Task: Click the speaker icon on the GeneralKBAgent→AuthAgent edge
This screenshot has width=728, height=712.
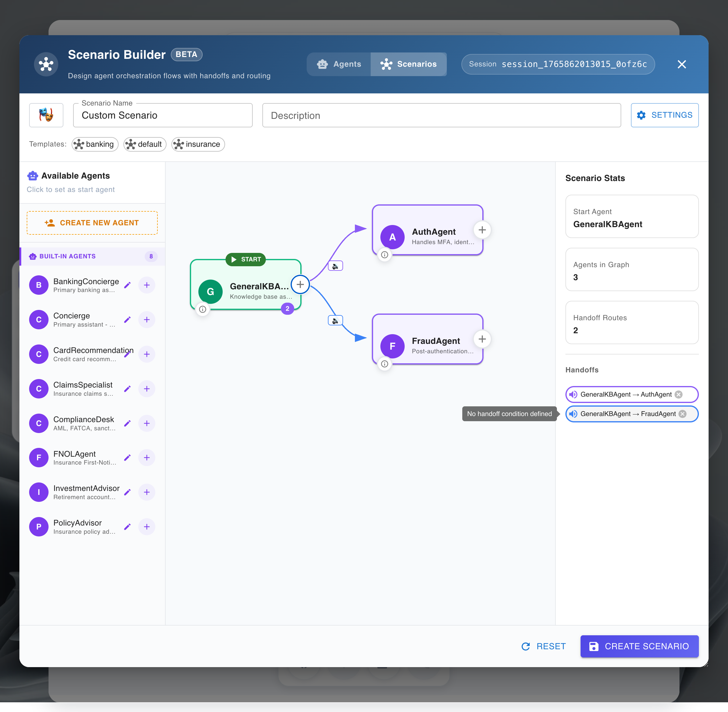Action: coord(335,266)
